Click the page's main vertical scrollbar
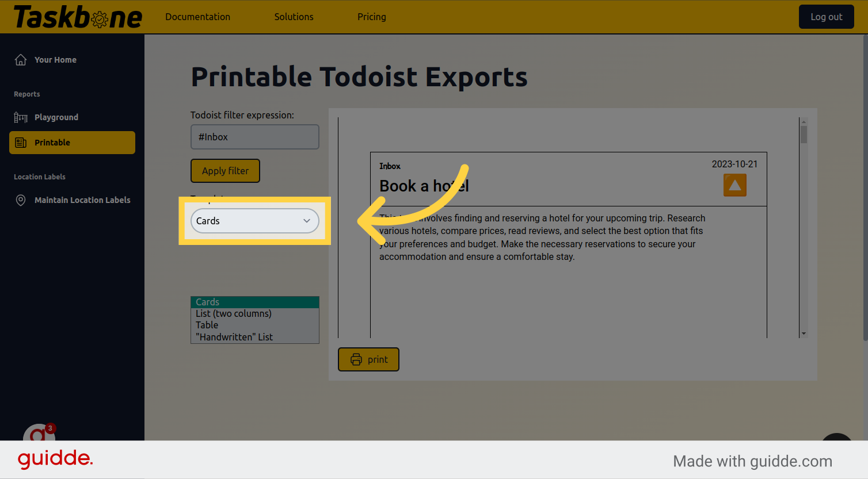Viewport: 868px width, 479px height. tap(865, 188)
